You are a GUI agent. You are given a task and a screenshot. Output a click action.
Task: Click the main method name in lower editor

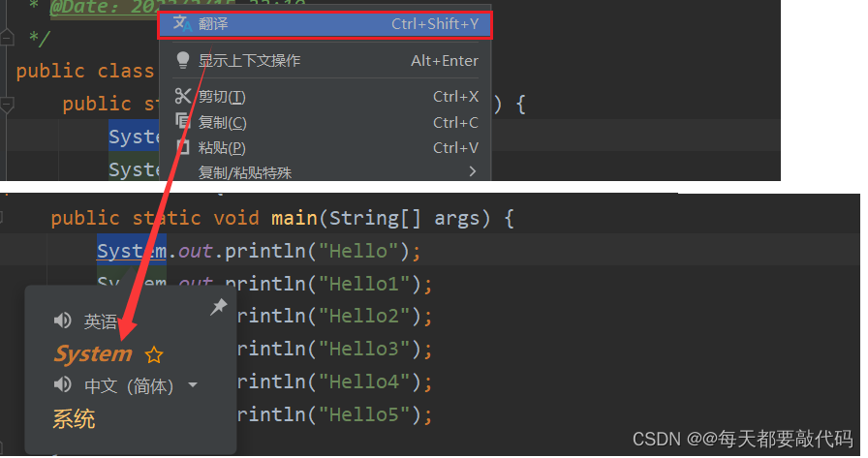coord(294,218)
